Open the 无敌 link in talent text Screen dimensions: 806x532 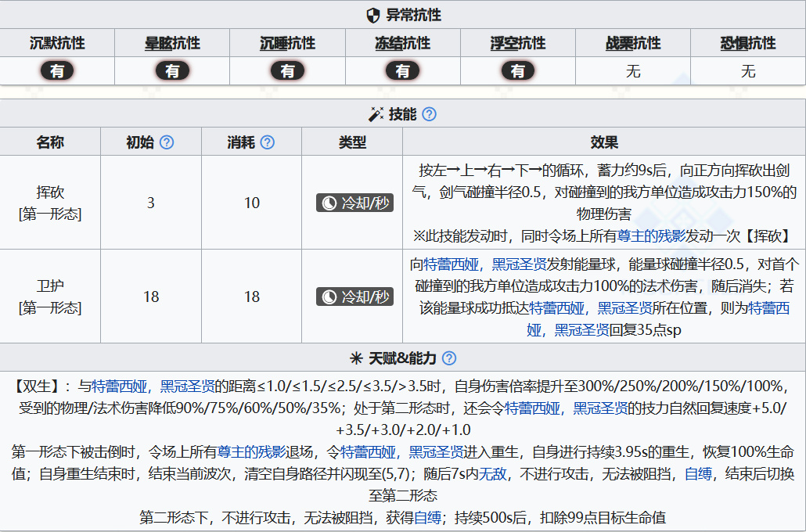[492, 473]
